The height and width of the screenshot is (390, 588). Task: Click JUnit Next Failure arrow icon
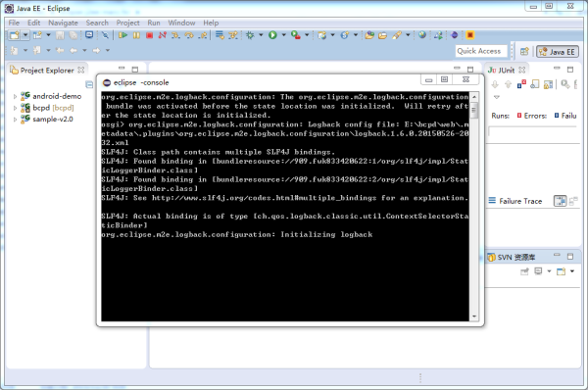[x=495, y=84]
